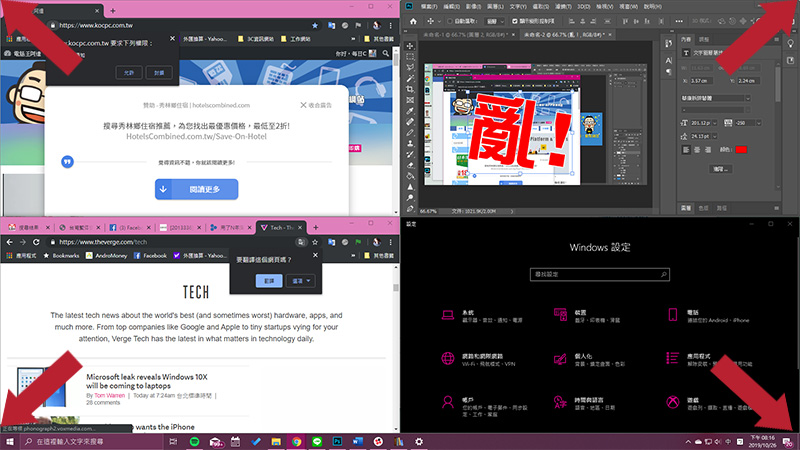Image resolution: width=800 pixels, height=450 pixels.
Task: Open the leading 24.13 pt dropdown
Action: click(x=714, y=136)
